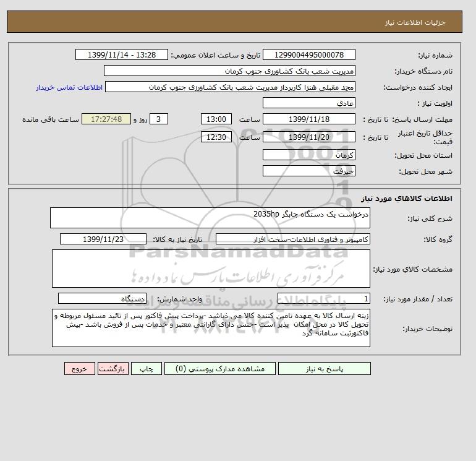Click the quantity field showing '1'
Screen dimensions: 476x461
(323, 298)
